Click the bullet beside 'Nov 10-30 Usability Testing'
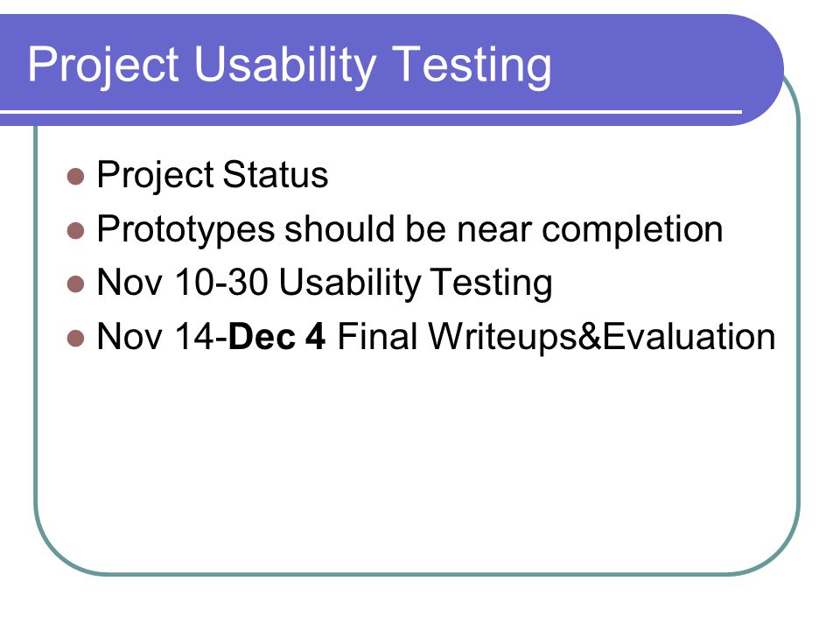840x630 pixels. click(x=75, y=284)
